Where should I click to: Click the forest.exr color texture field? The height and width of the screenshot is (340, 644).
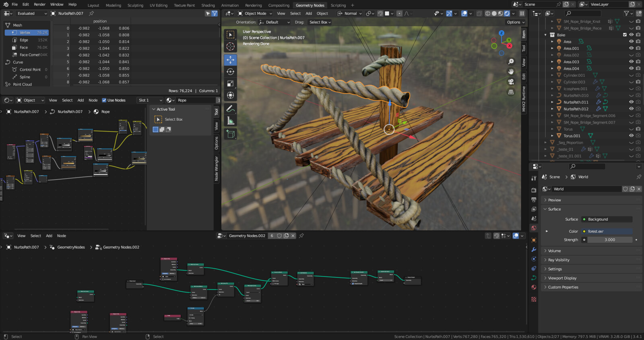pos(607,232)
